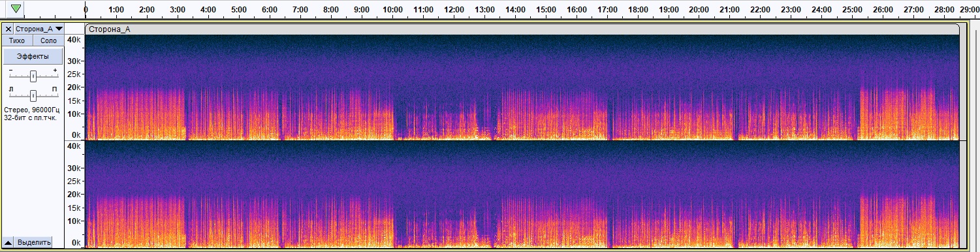Mute the track with Тихо button
980x252 pixels.
point(16,40)
